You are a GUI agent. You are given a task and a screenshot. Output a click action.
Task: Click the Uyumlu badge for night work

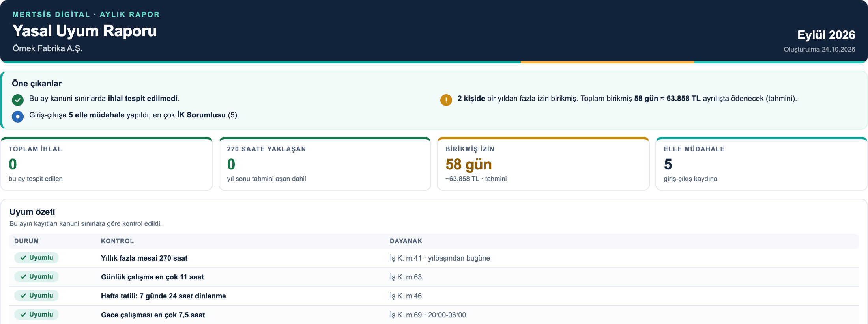37,315
